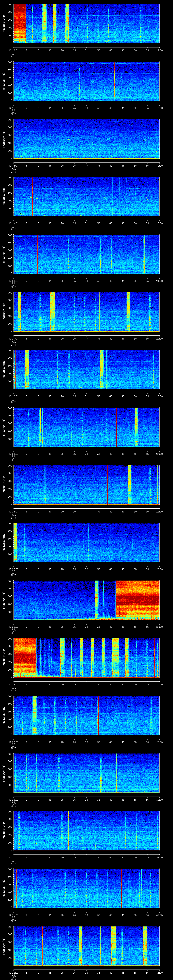
Task: Click the "17:00" end time label
Action: click(x=159, y=50)
